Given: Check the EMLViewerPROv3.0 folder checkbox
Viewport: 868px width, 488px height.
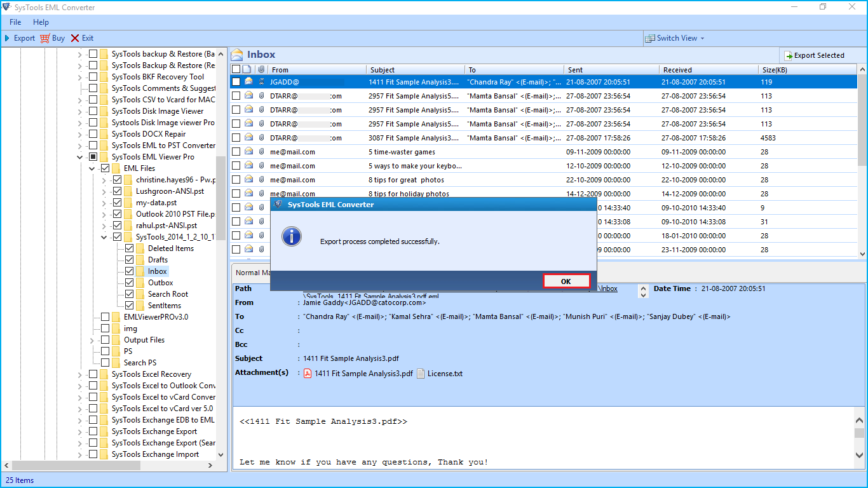Looking at the screenshot, I should coord(105,317).
